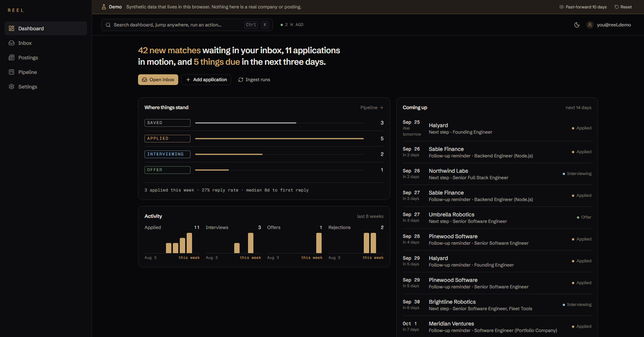Open the Northwind Labs upcoming item
Screen dimensions: 644x337
[x=497, y=174]
